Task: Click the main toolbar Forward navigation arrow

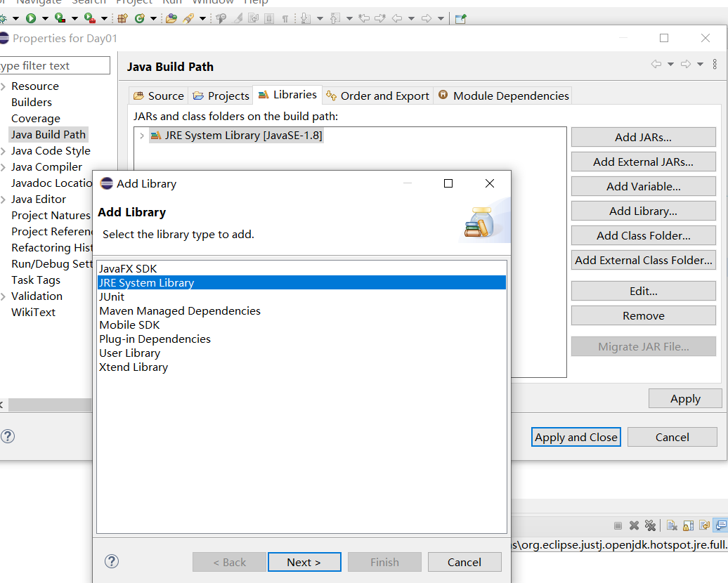Action: [x=427, y=18]
